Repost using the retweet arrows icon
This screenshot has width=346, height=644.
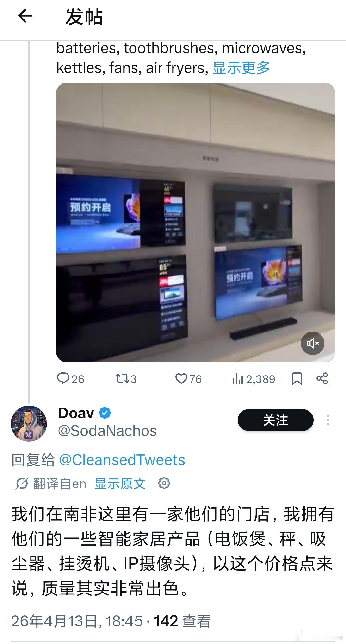(122, 378)
